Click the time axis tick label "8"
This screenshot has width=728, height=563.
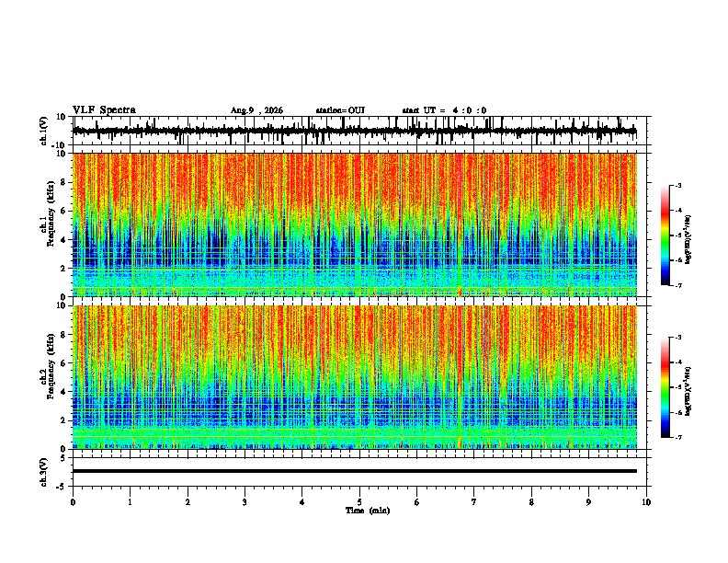point(531,502)
